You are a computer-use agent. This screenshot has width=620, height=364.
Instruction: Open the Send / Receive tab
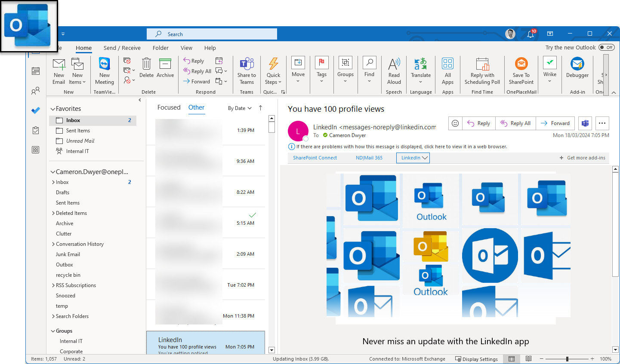122,48
